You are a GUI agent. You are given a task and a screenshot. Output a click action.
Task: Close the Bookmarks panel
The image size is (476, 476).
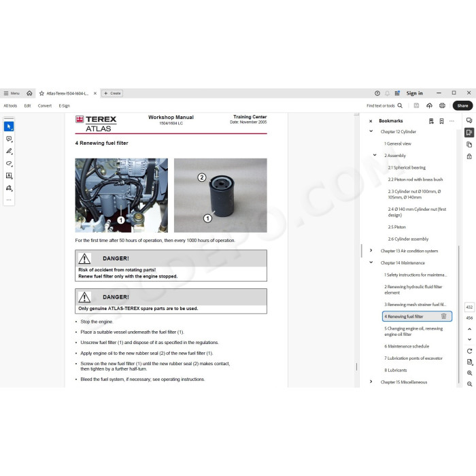[x=371, y=121]
